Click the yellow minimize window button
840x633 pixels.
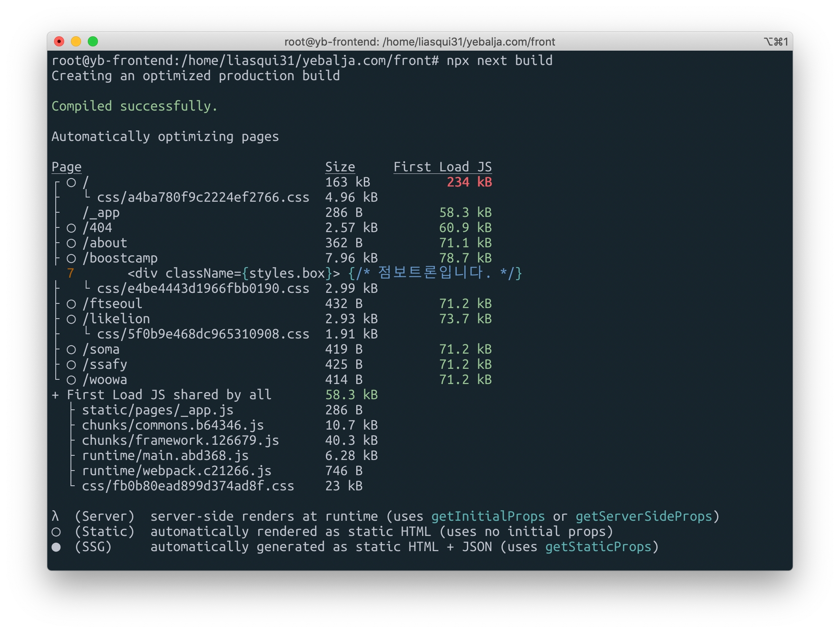point(76,41)
